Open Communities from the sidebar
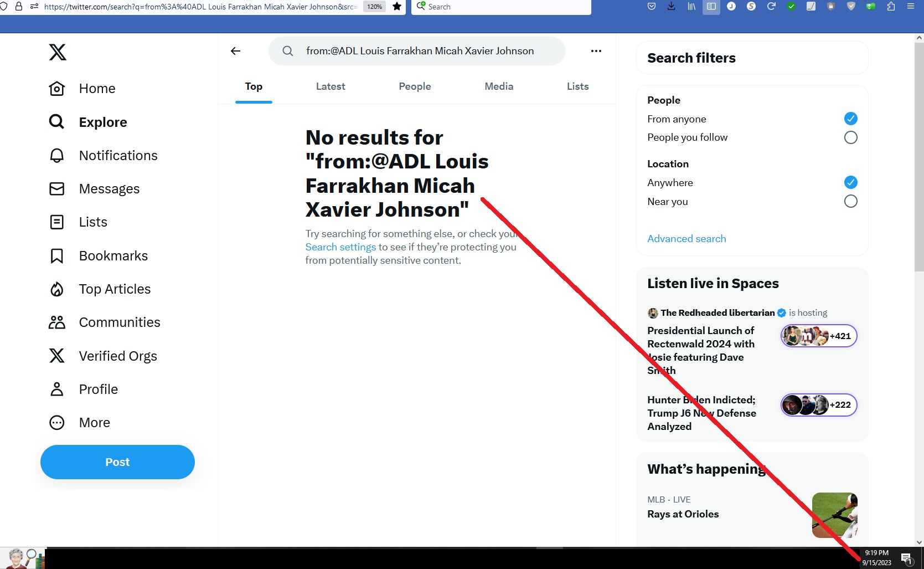The height and width of the screenshot is (569, 924). click(119, 322)
